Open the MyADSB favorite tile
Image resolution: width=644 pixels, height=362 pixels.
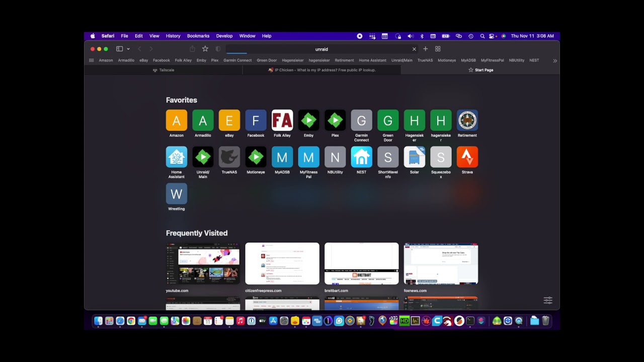coord(282,157)
